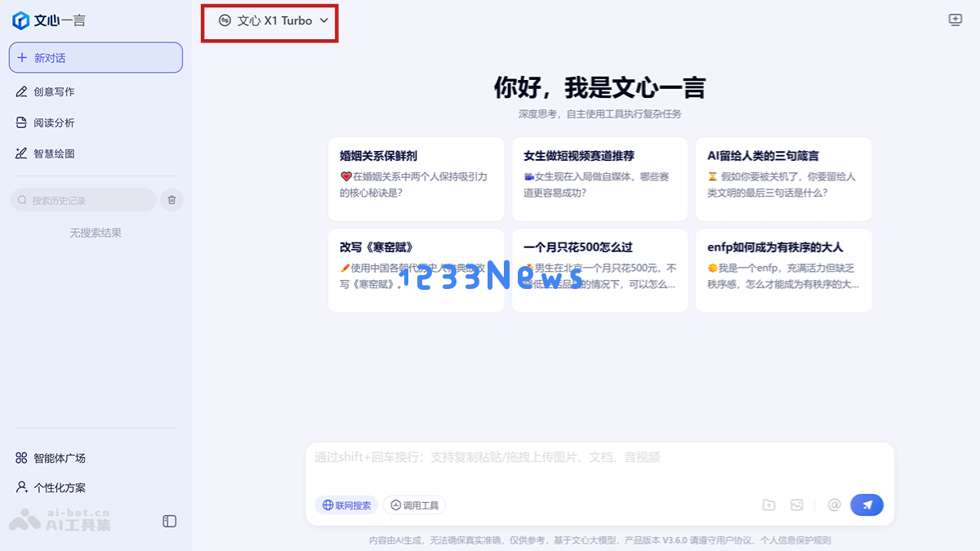This screenshot has width=980, height=551.
Task: Click the upload image icon
Action: pyautogui.click(x=797, y=505)
